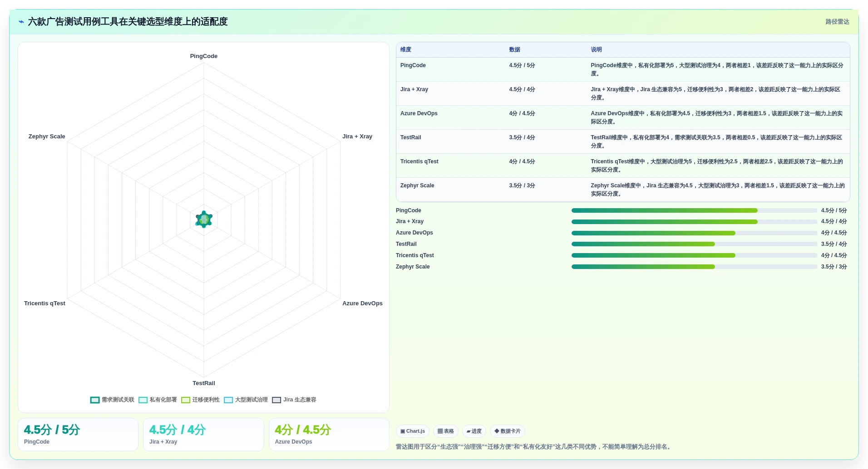Click the 数据卡片 tag chip
The height and width of the screenshot is (469, 868).
coord(508,431)
